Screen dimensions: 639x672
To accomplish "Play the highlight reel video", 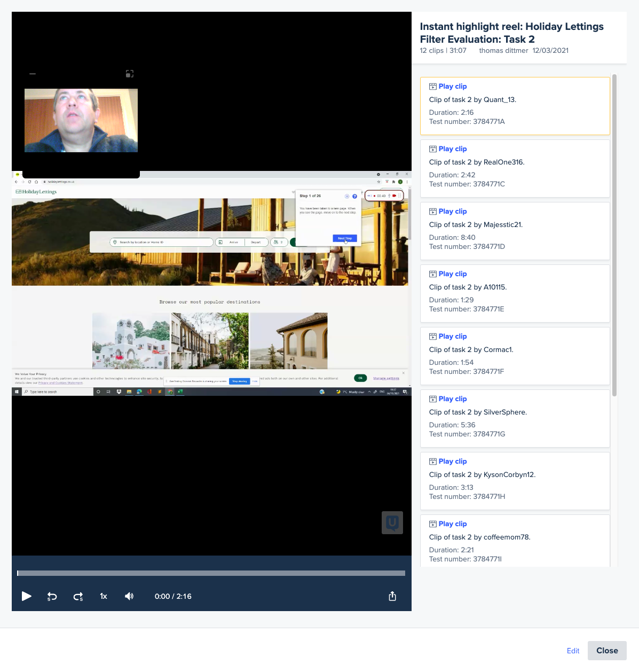I will pos(26,596).
